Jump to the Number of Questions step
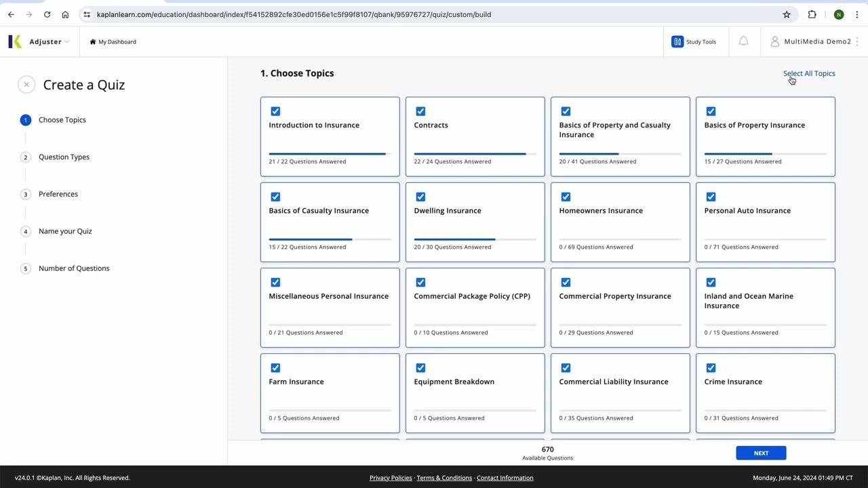The width and height of the screenshot is (868, 488). pyautogui.click(x=65, y=268)
